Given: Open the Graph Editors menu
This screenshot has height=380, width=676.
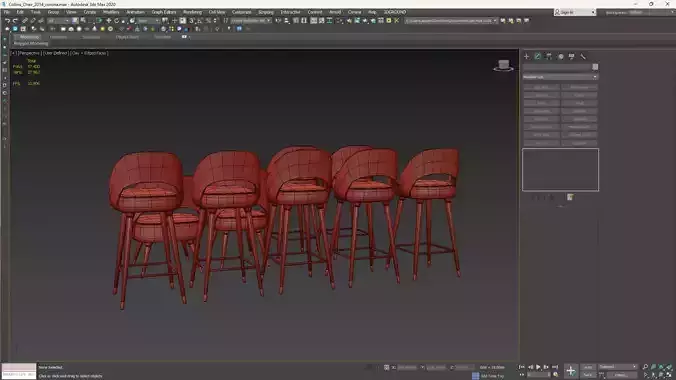Looking at the screenshot, I should [x=164, y=12].
